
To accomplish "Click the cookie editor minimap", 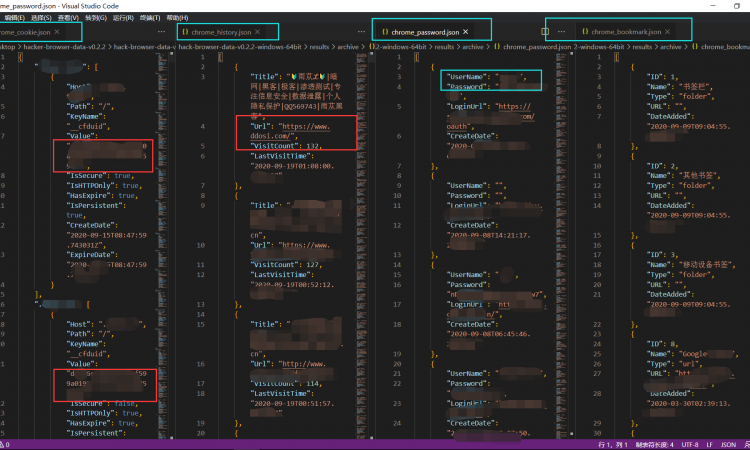I will click(161, 244).
